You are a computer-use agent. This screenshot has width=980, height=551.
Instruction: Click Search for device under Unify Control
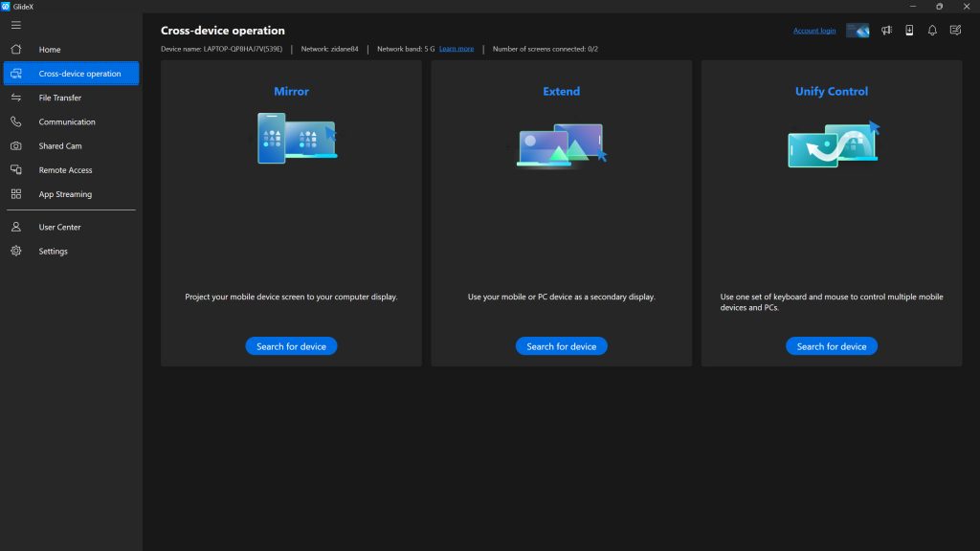coord(832,346)
